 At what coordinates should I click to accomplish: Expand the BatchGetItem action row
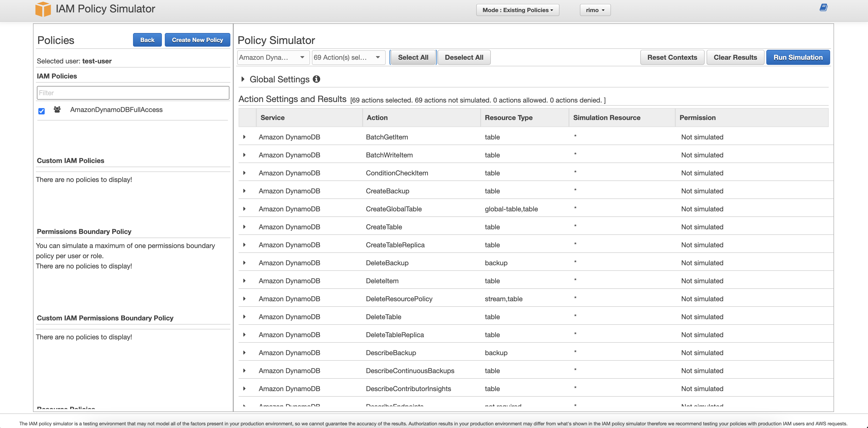(244, 137)
